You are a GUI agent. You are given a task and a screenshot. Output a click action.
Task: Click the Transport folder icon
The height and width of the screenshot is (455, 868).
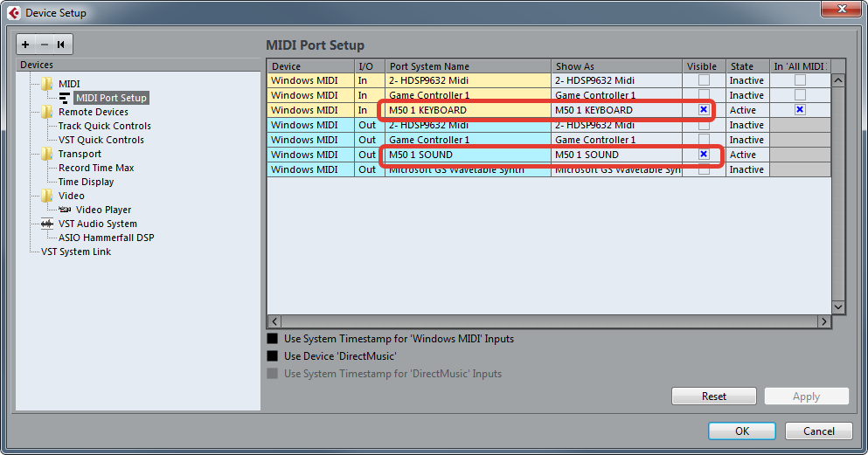coord(47,154)
